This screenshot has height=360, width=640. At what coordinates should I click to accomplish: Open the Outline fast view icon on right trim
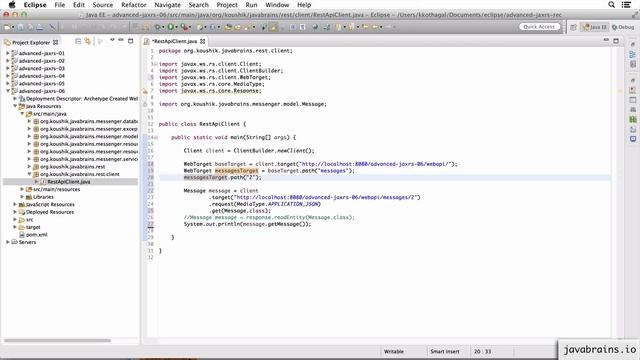[633, 54]
